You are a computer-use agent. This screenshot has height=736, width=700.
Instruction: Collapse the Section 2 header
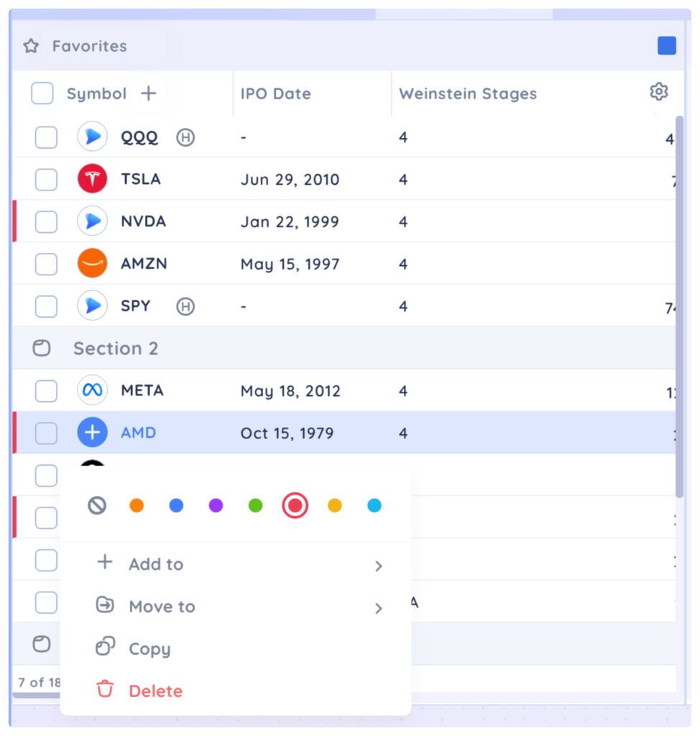point(344,348)
